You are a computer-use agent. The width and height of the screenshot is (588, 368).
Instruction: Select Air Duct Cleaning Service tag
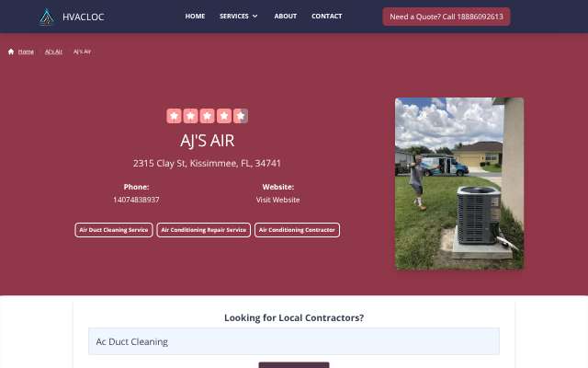click(x=114, y=230)
